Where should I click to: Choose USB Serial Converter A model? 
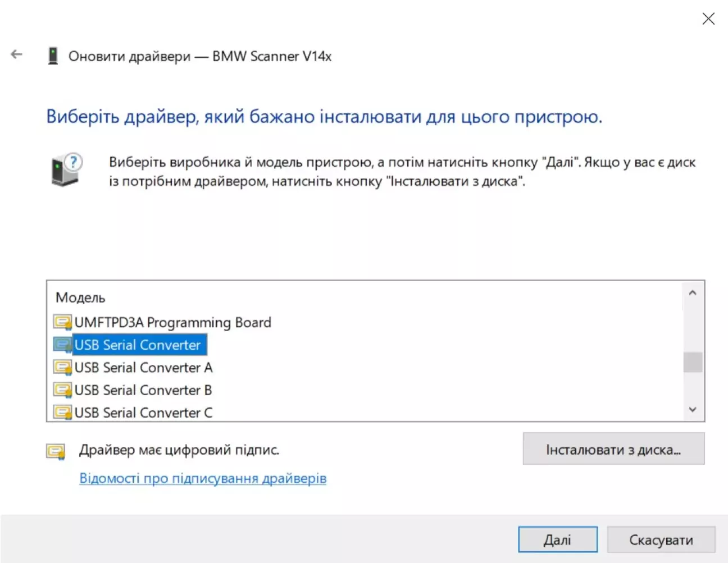pos(143,368)
